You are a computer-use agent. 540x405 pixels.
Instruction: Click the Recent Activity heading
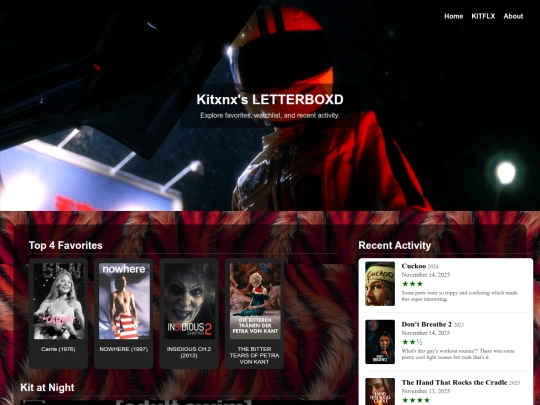click(395, 245)
